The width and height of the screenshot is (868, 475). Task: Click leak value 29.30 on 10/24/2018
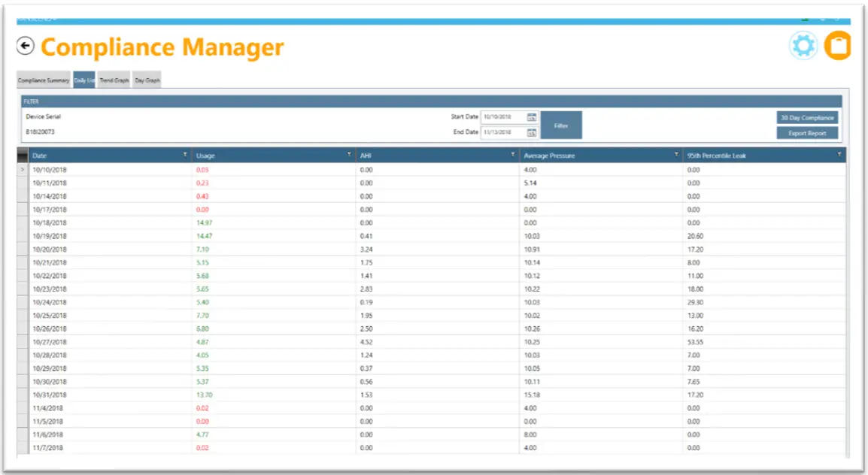pyautogui.click(x=695, y=302)
